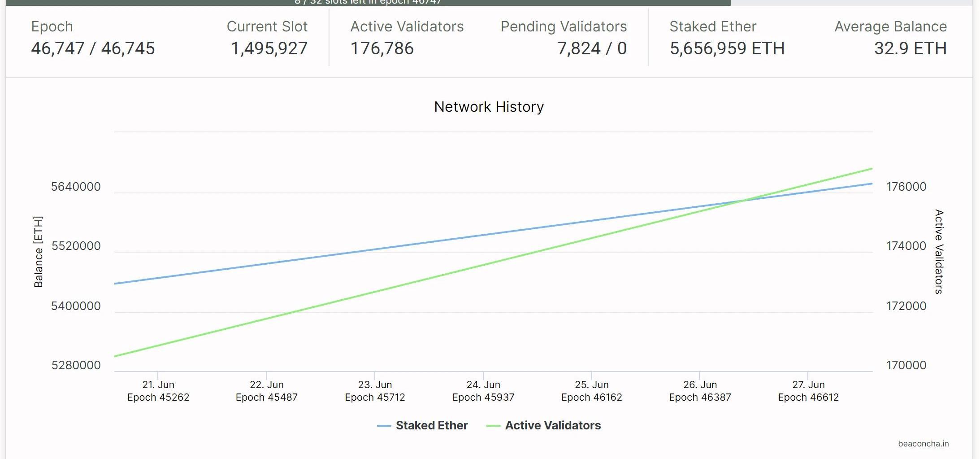Click the Average Balance value 32.9 ETH
This screenshot has height=459, width=980.
coord(910,48)
